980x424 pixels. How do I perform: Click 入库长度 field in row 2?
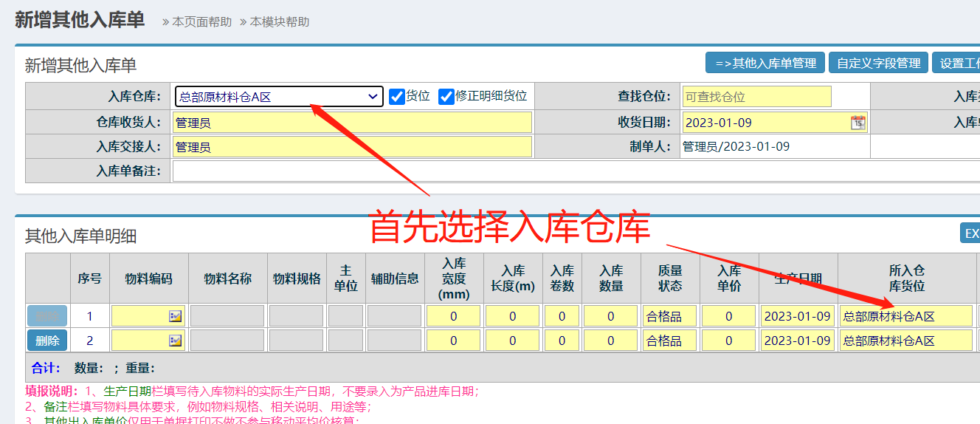(513, 341)
